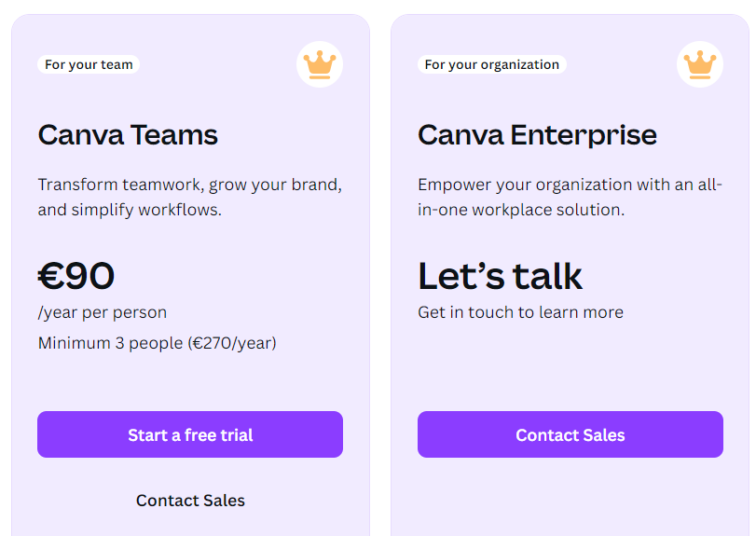Click the crown icon on Canva Teams card
756x536 pixels.
(x=320, y=64)
